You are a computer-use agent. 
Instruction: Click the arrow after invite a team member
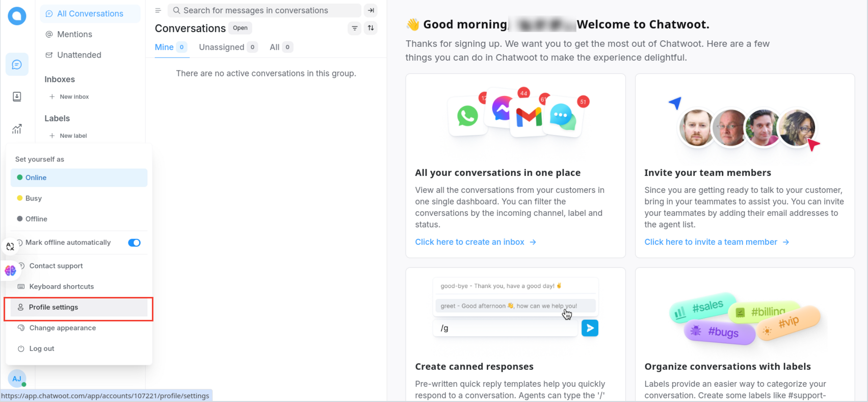(786, 242)
